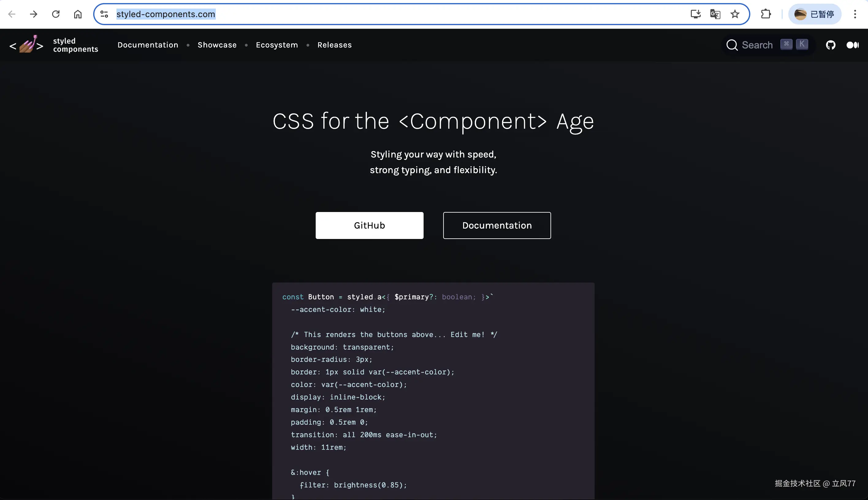The height and width of the screenshot is (500, 868).
Task: Go to the browser home page icon
Action: [x=78, y=14]
